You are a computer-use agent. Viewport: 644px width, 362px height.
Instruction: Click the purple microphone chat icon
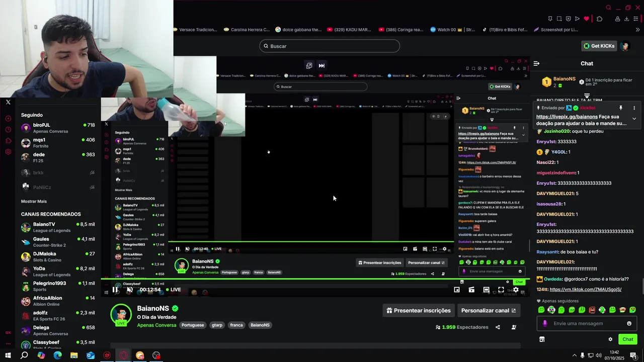pos(544,323)
